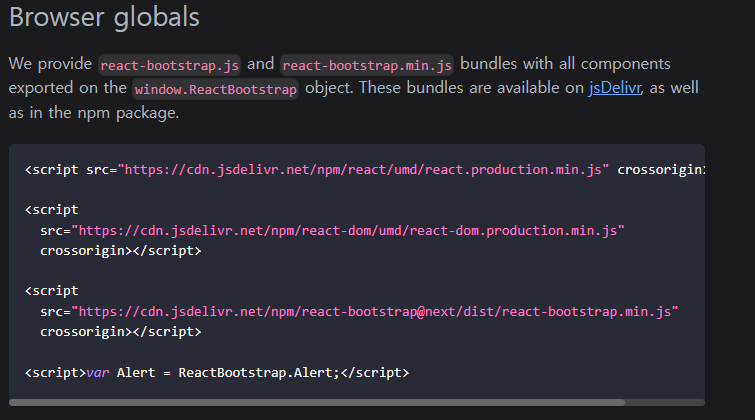755x420 pixels.
Task: Click the paragraph text 'as in the npm package.'
Action: [94, 113]
